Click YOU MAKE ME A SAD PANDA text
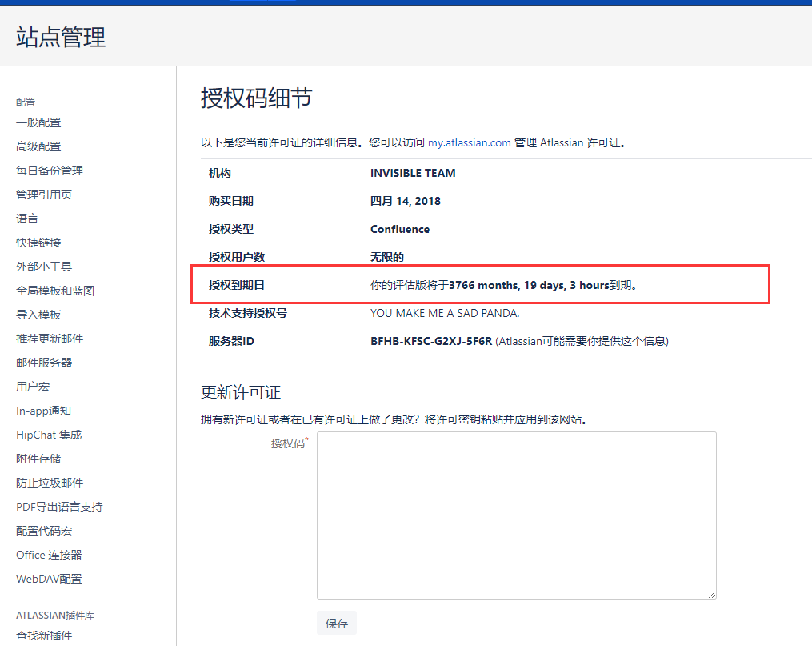 (445, 313)
